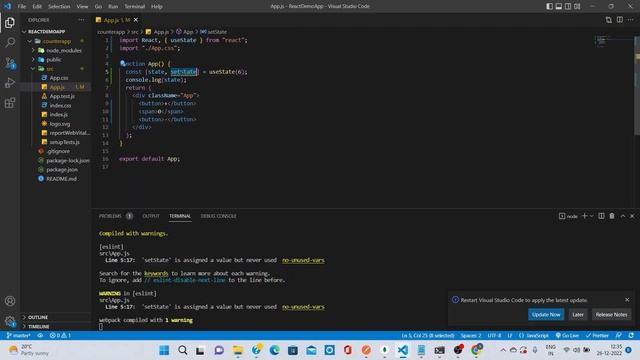Click the keywords link in terminal
The image size is (640, 360).
[x=156, y=273]
